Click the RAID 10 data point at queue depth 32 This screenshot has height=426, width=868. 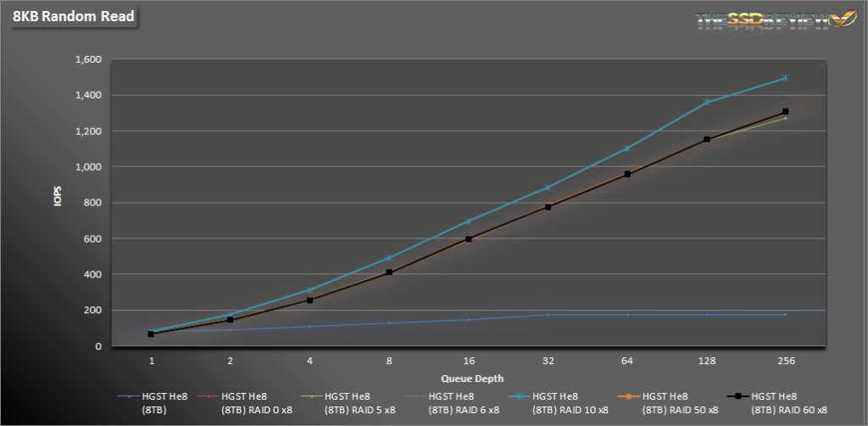(x=548, y=188)
